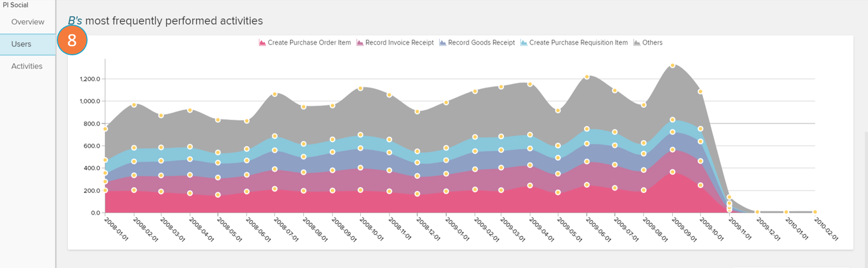Viewport: 868px width, 268px height.
Task: Click the Record Goods Receipt legend icon
Action: click(x=443, y=43)
